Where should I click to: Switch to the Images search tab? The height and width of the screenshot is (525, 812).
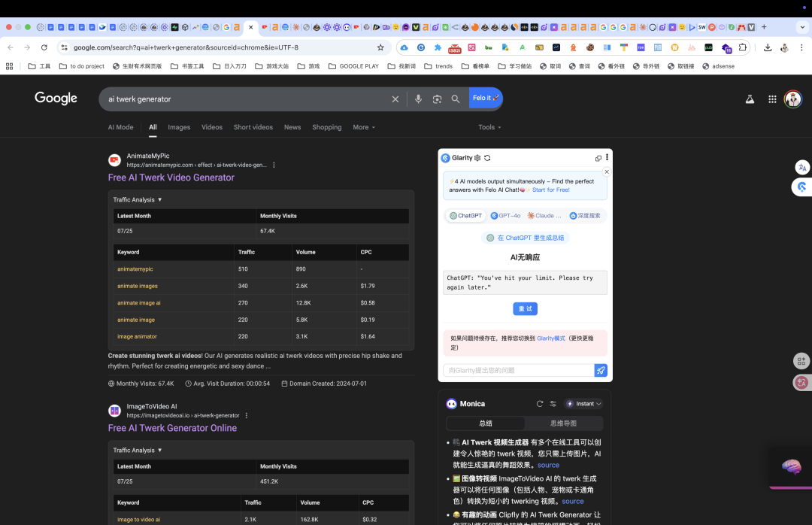[179, 127]
